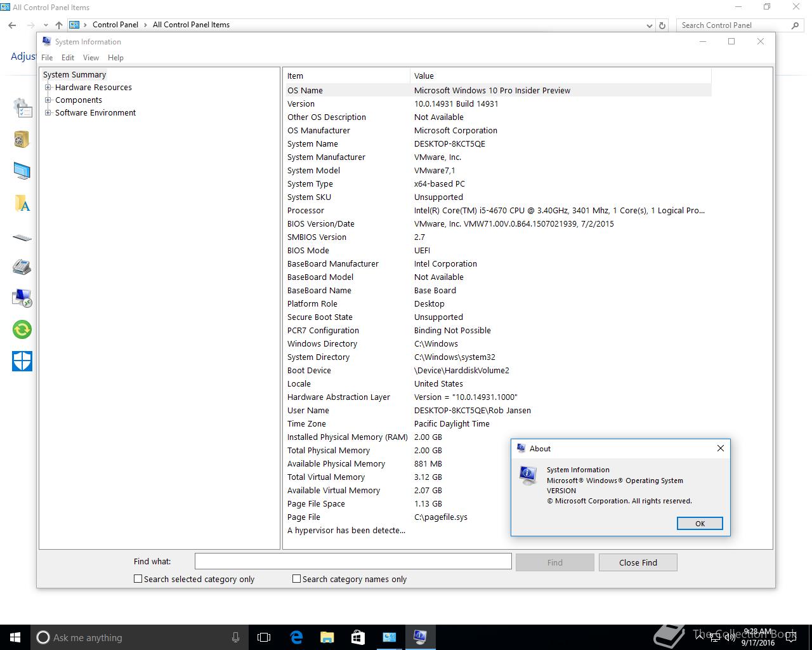Select Boot Device row
The image size is (812, 650).
click(x=498, y=370)
